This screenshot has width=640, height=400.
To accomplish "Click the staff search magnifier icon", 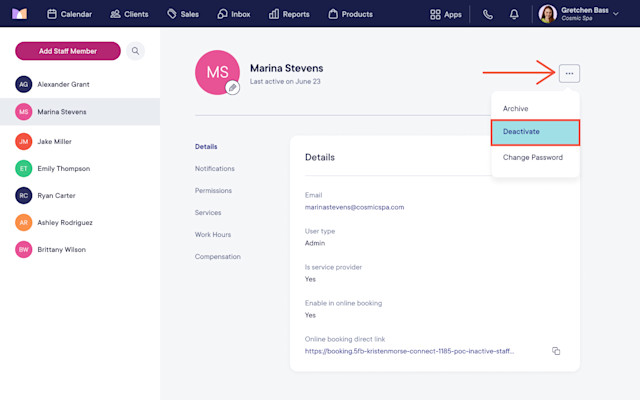I will pyautogui.click(x=135, y=51).
